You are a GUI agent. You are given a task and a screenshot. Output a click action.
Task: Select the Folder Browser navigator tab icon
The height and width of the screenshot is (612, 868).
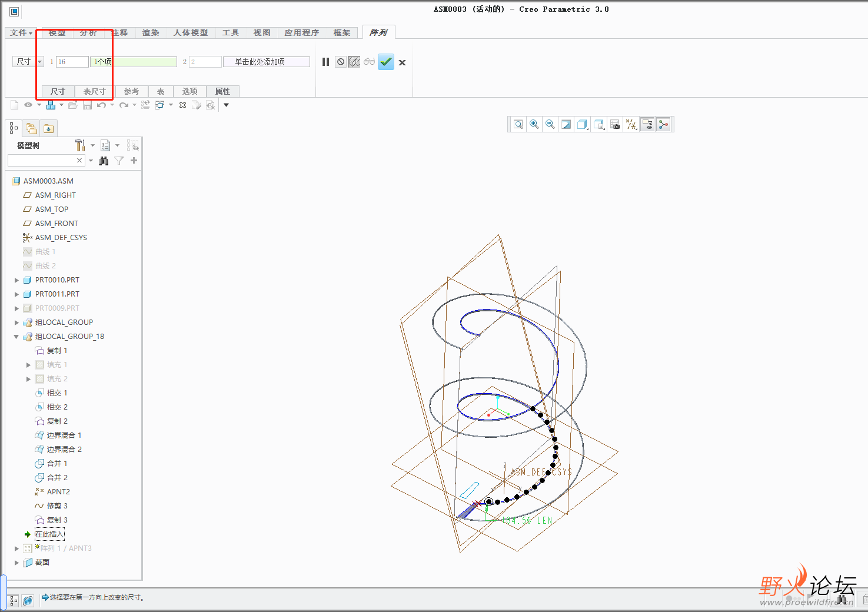pyautogui.click(x=31, y=128)
